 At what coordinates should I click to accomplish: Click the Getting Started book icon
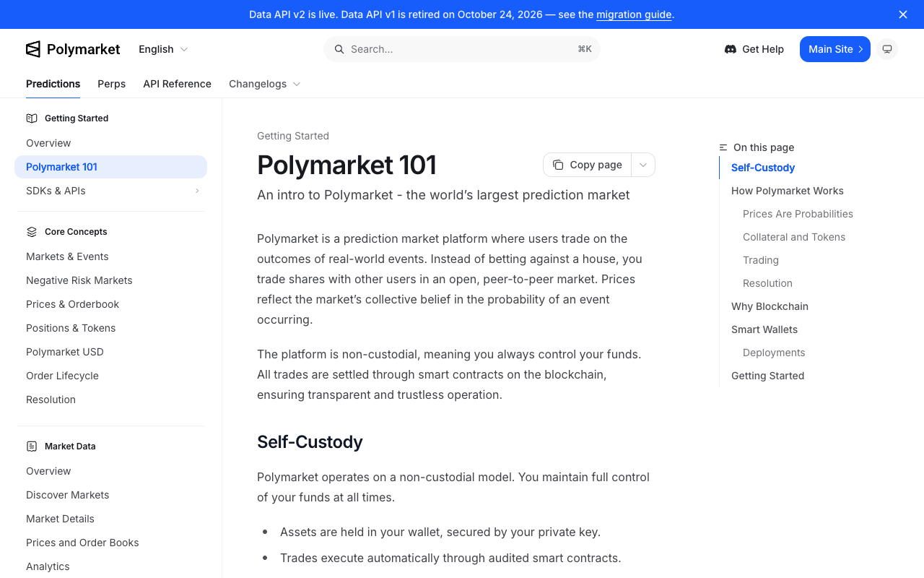tap(32, 118)
